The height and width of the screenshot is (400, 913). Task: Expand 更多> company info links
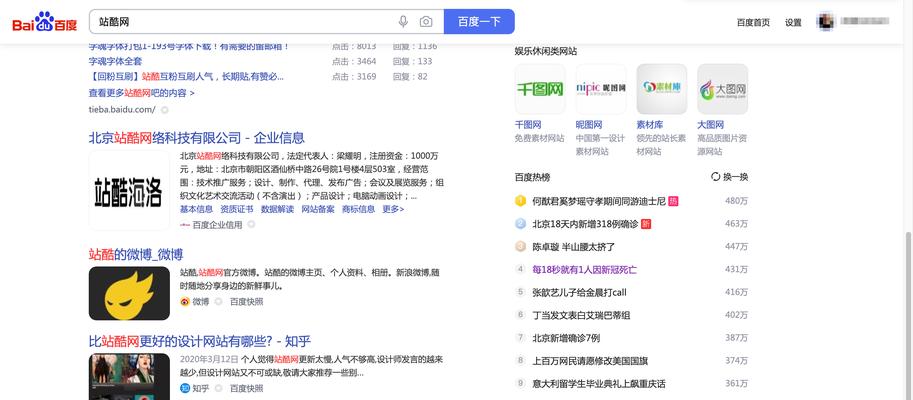393,209
